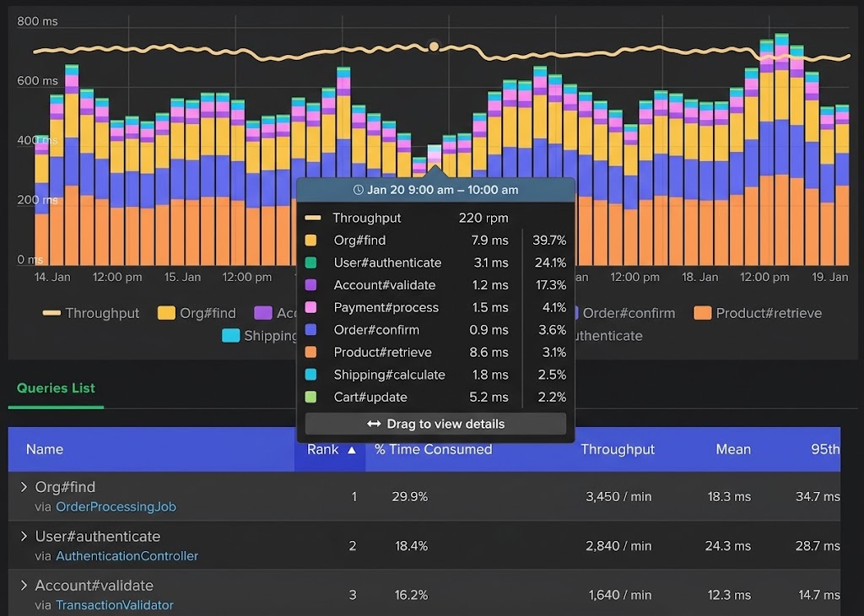The image size is (864, 616).
Task: Click the 3,450 / min throughput cell
Action: click(618, 496)
